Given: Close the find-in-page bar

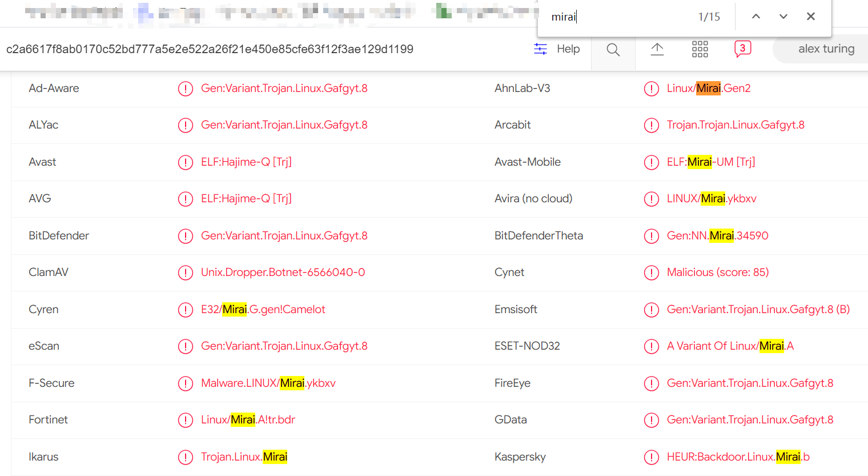Looking at the screenshot, I should (x=811, y=17).
